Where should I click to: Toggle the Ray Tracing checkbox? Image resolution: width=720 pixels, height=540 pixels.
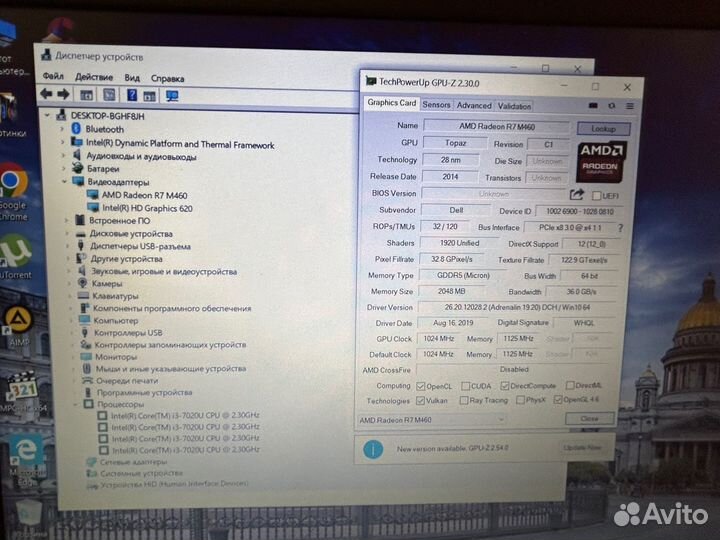(464, 401)
